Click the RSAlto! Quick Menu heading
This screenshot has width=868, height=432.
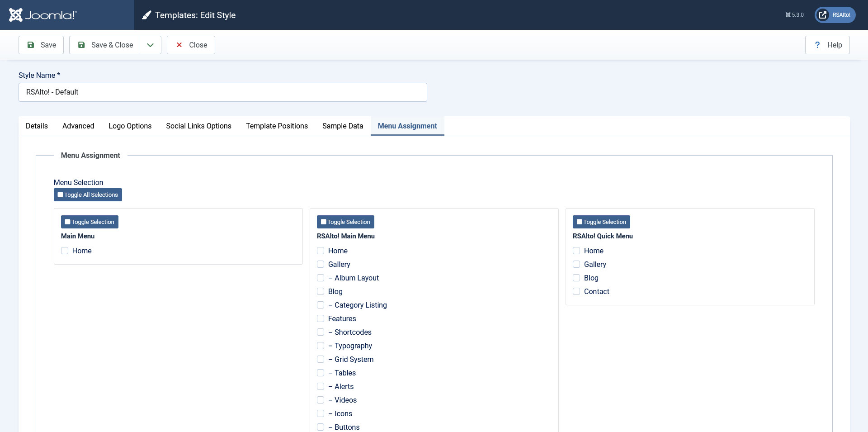click(603, 236)
